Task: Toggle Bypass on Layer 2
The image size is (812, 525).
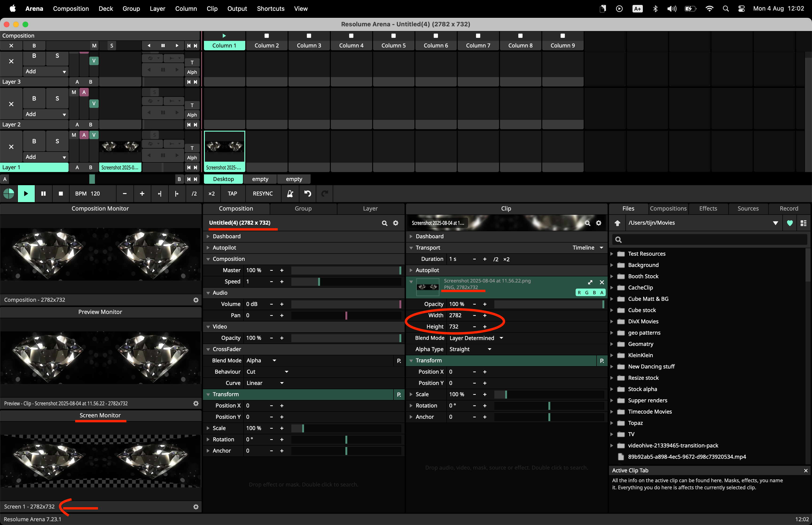Action: pos(34,98)
